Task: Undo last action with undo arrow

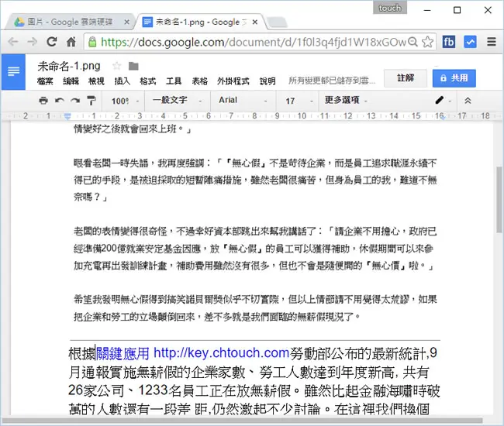Action: 60,101
